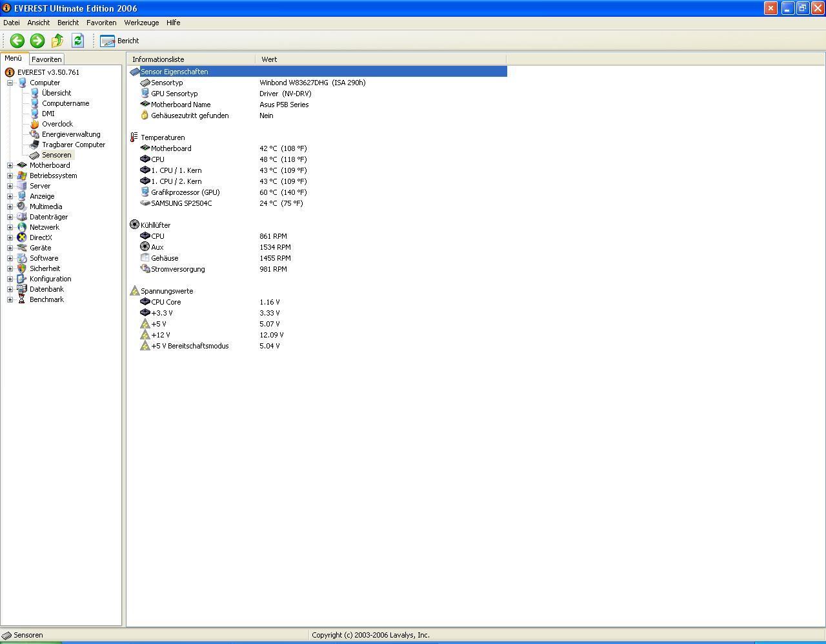The width and height of the screenshot is (826, 644).
Task: Click the Datenträger drive icon
Action: pos(22,217)
